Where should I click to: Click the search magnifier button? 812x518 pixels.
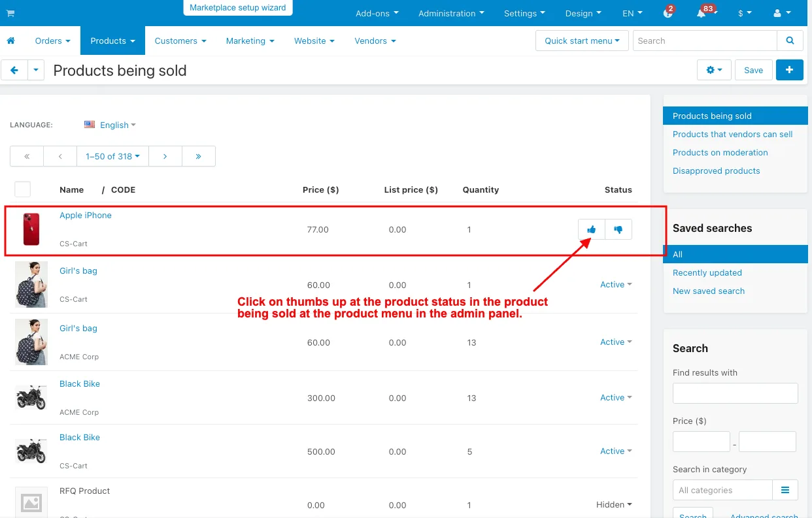790,40
